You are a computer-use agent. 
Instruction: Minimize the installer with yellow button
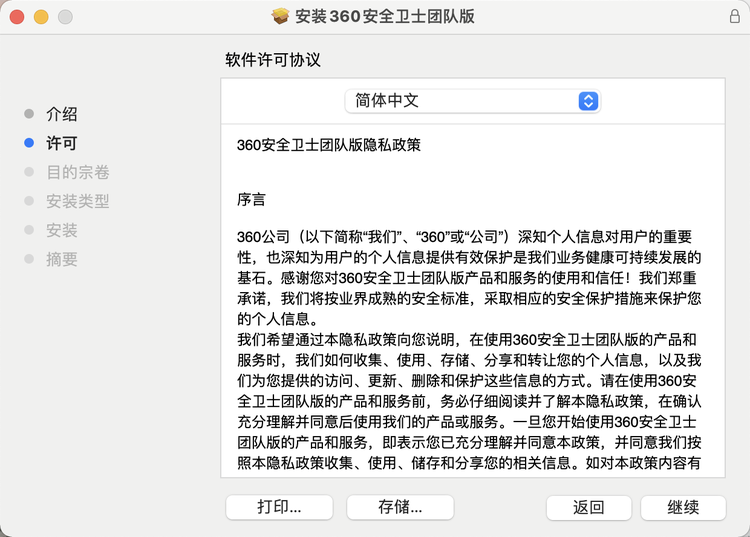tap(41, 17)
